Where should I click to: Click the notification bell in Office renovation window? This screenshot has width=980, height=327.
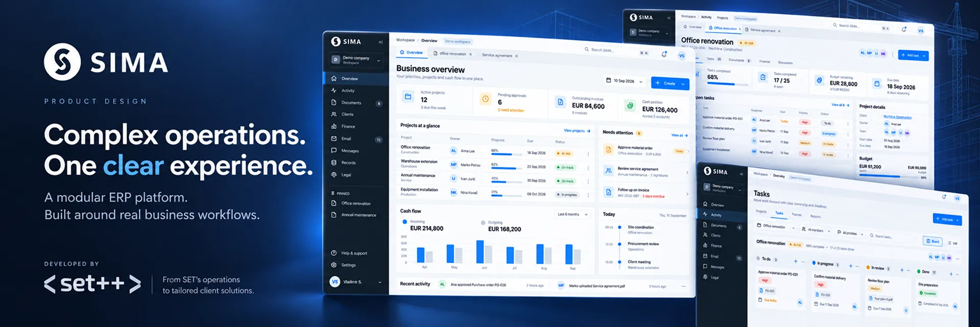904,29
